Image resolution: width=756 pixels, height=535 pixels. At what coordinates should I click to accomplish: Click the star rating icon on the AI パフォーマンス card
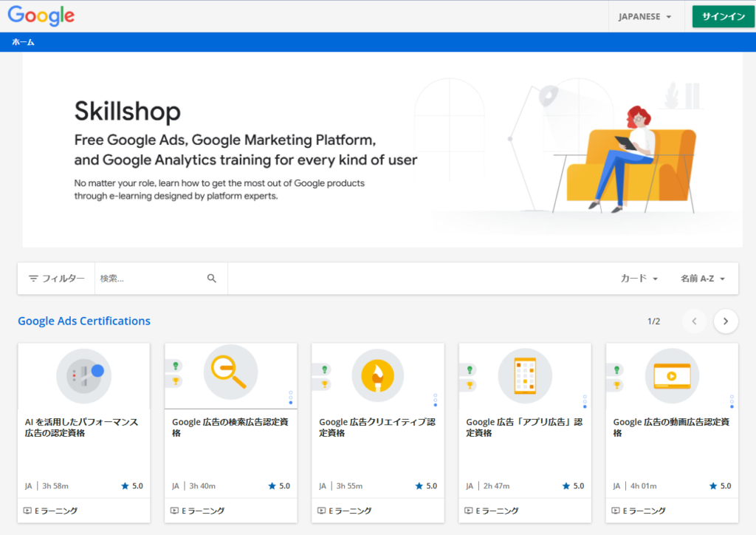125,485
